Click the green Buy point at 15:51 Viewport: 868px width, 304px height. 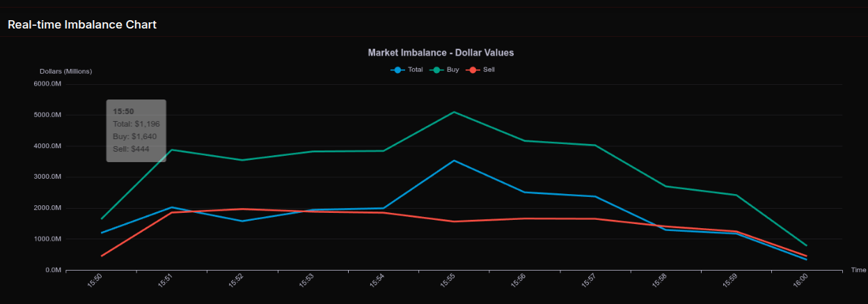[172, 150]
